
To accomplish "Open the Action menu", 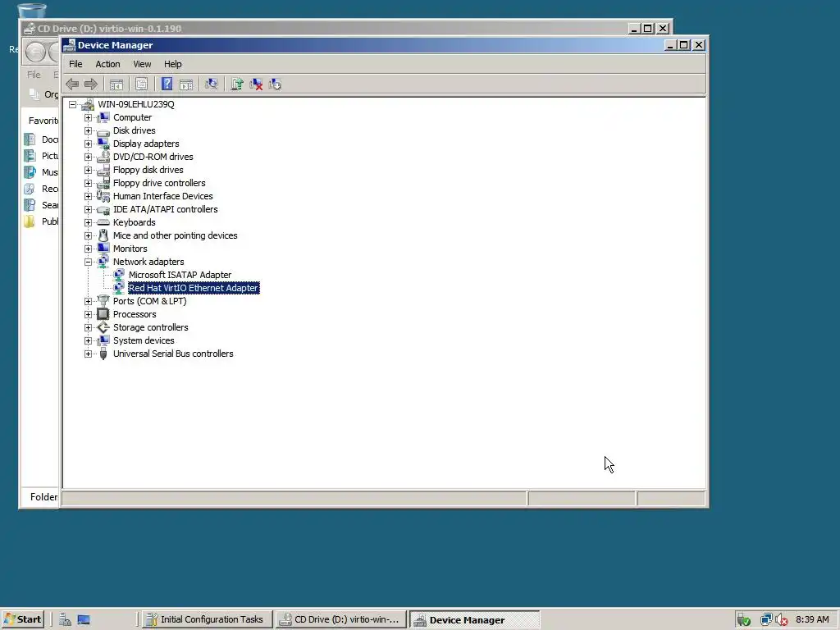I will (x=107, y=64).
